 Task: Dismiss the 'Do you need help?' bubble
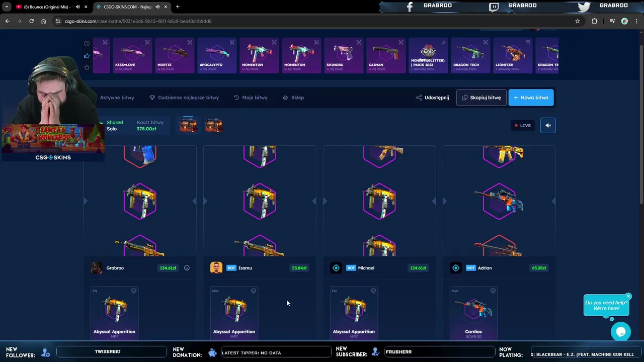coord(628,296)
